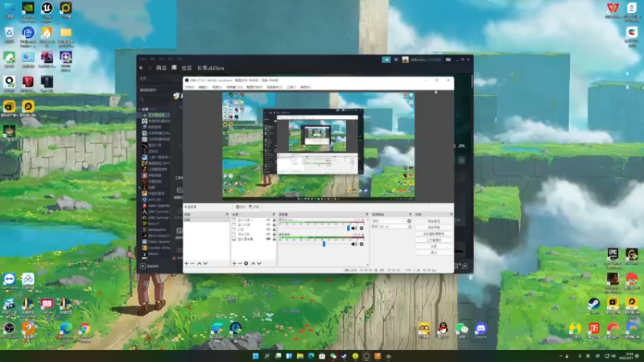The height and width of the screenshot is (362, 644).
Task: Go forward in the Steam window
Action: click(x=150, y=68)
